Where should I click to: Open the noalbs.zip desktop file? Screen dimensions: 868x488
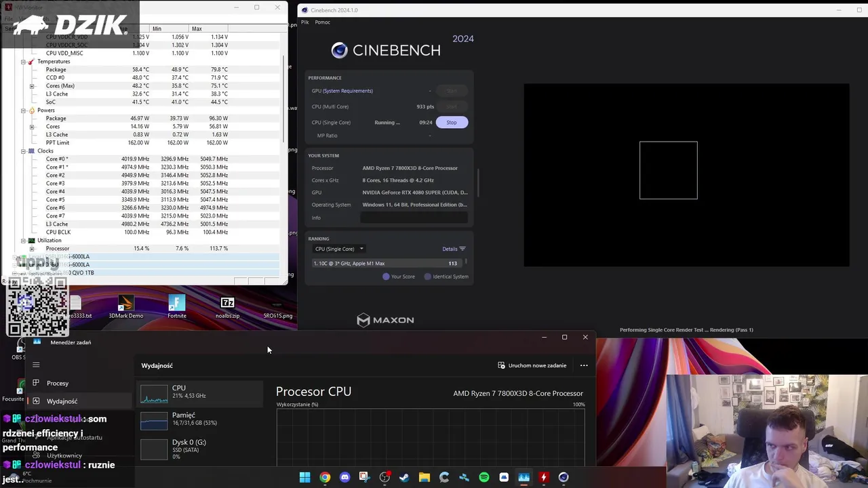coord(227,306)
